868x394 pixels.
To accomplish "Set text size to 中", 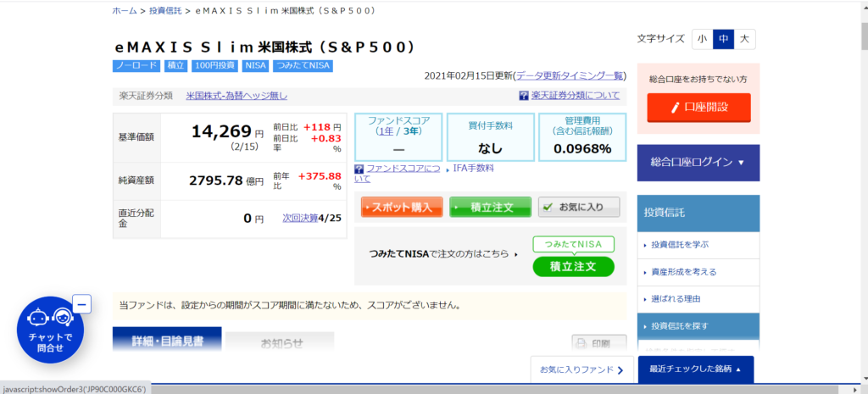I will (724, 39).
